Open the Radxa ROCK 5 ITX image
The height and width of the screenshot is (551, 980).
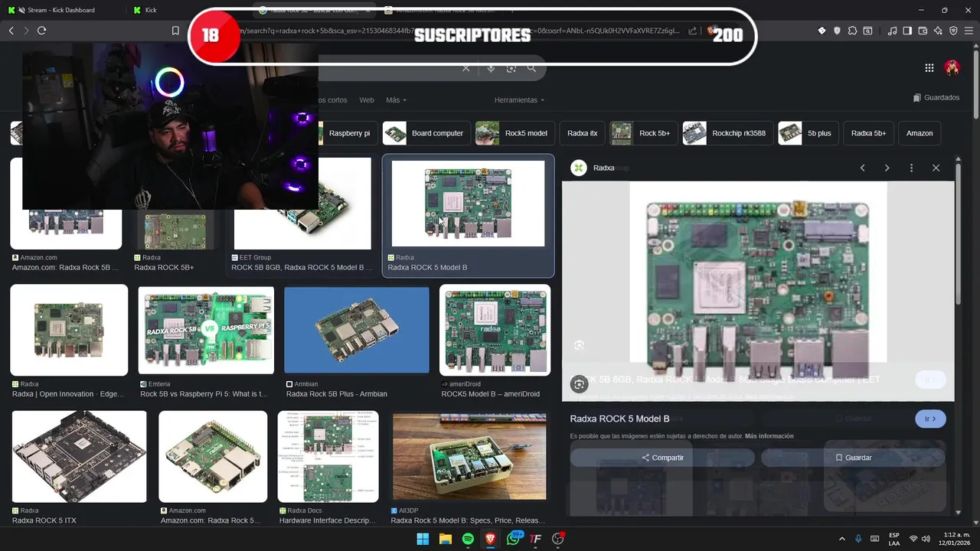pyautogui.click(x=79, y=457)
